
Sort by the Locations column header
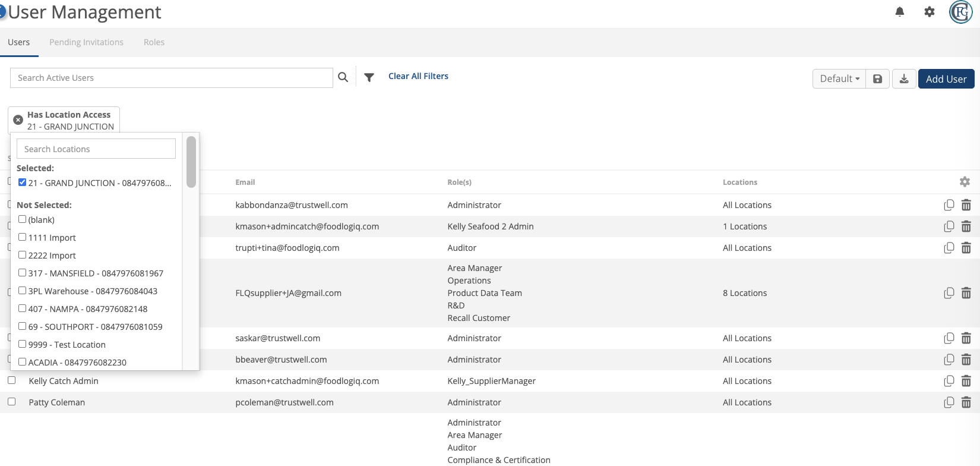click(740, 182)
